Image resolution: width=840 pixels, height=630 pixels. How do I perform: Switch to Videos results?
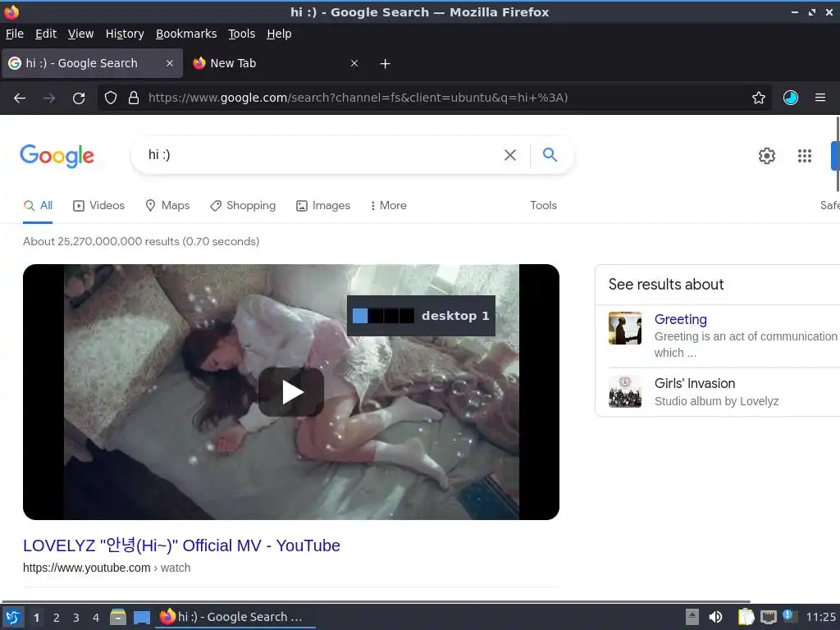(x=98, y=206)
